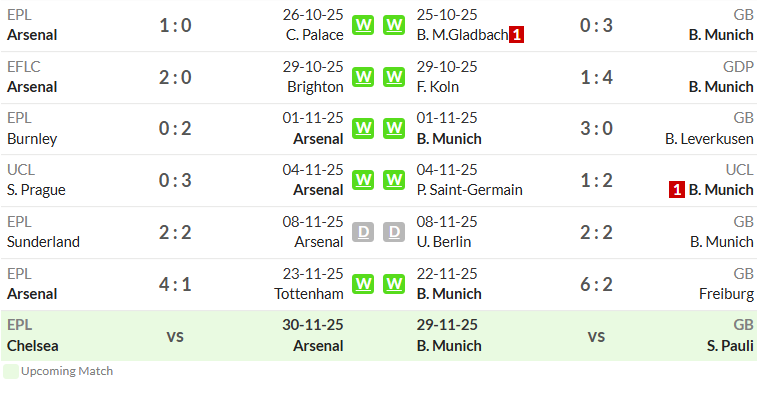Select the B. Leverkusen team name

point(709,139)
